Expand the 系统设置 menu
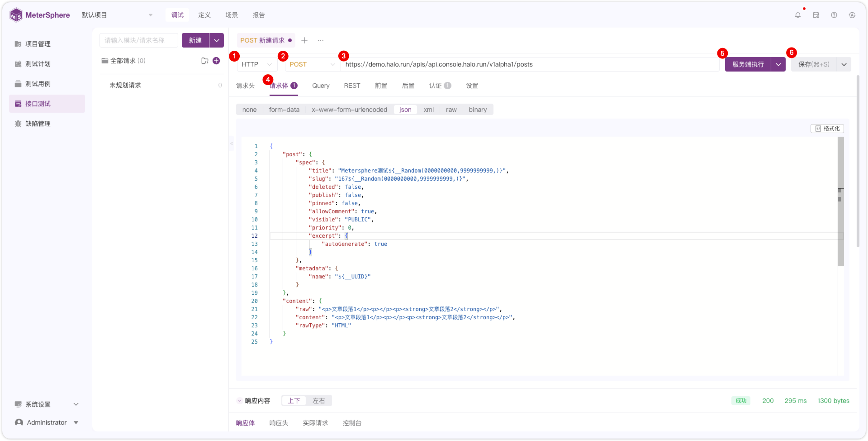Image resolution: width=868 pixels, height=441 pixels. [x=47, y=404]
